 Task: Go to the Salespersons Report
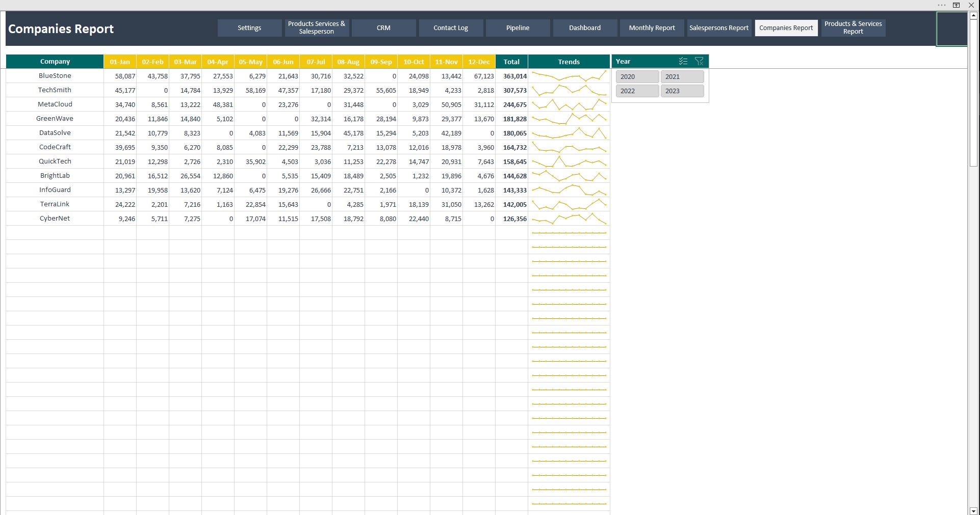(719, 28)
